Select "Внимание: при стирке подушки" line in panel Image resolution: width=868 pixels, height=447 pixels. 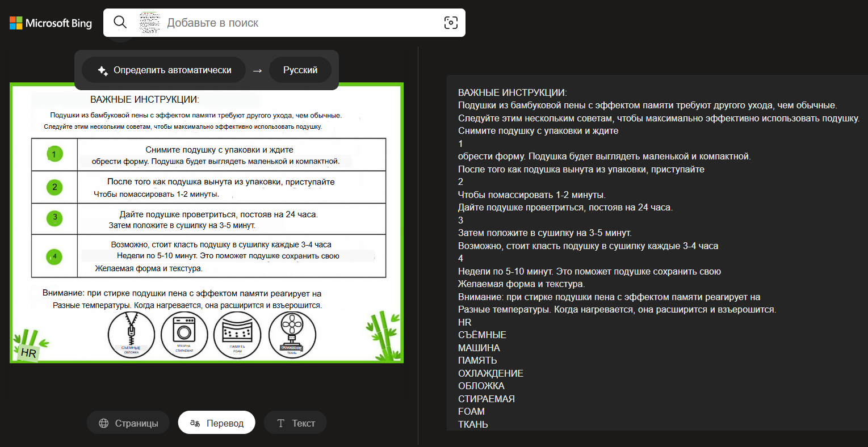click(609, 297)
